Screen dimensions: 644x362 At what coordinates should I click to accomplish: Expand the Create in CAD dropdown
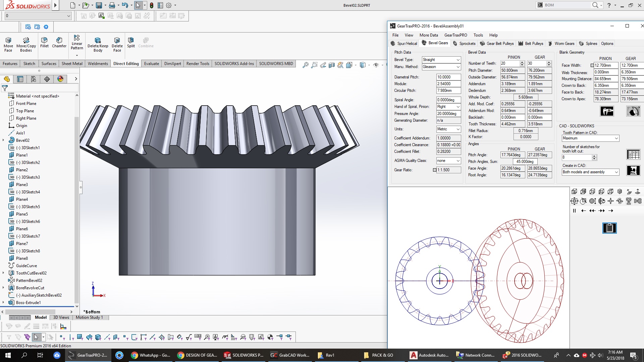616,172
